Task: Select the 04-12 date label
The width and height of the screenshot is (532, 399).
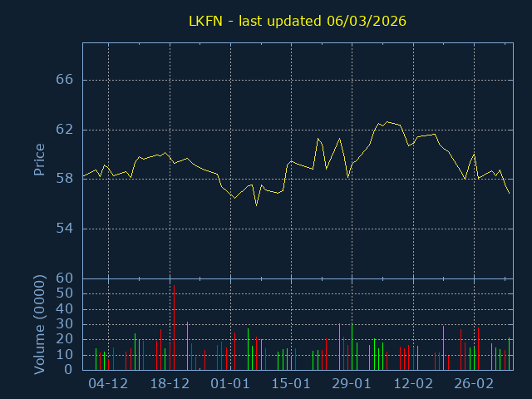Action: (x=108, y=384)
